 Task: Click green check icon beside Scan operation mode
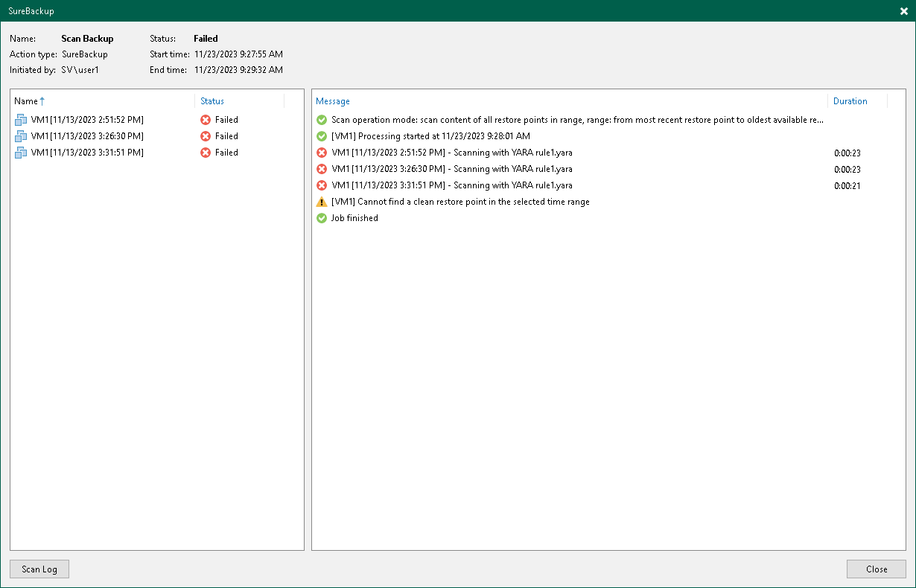pyautogui.click(x=322, y=120)
